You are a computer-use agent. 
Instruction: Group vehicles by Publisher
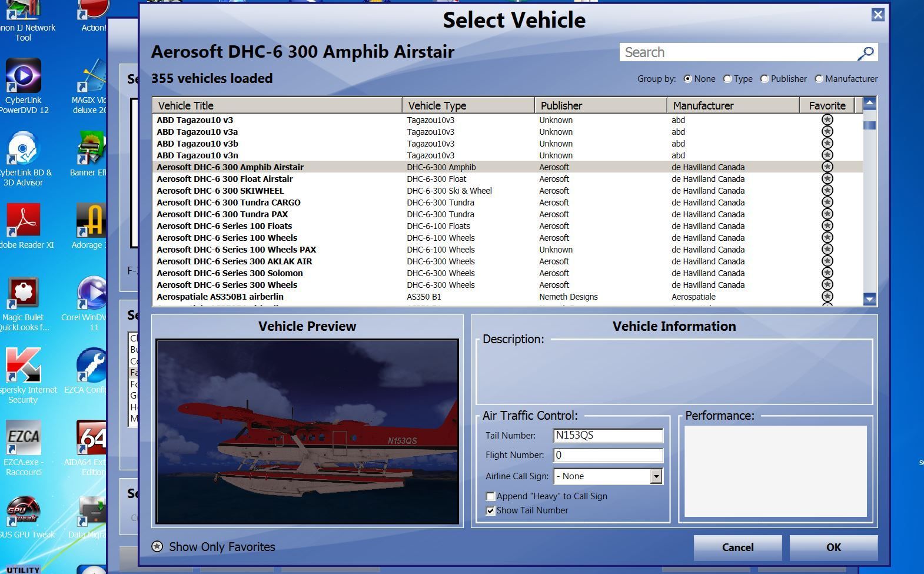tap(765, 79)
